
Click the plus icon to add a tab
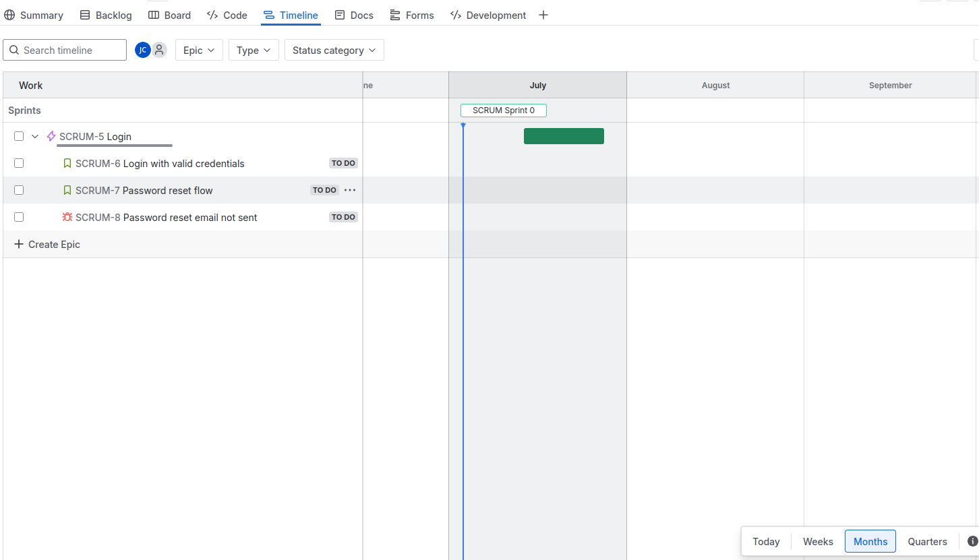click(543, 15)
